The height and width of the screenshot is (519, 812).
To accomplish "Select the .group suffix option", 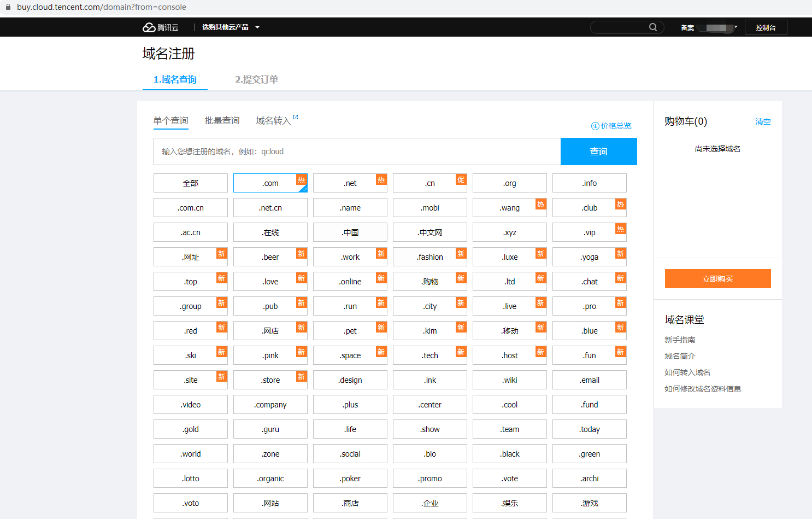I will [x=191, y=306].
